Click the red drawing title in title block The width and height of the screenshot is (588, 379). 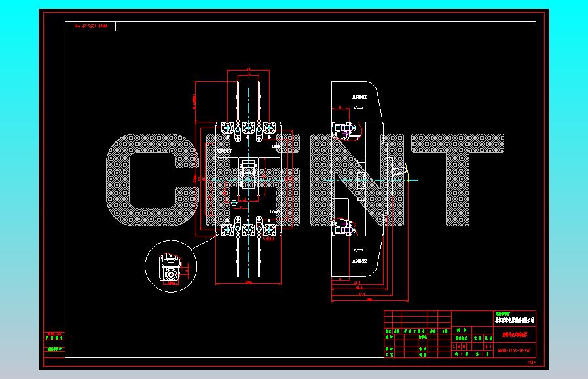(x=515, y=334)
